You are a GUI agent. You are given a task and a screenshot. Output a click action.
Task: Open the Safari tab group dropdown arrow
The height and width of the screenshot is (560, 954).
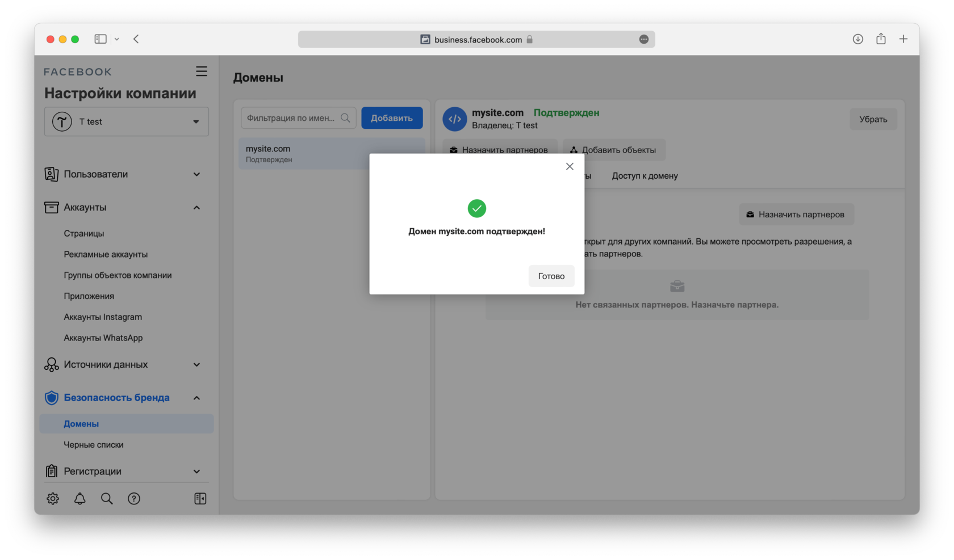116,39
